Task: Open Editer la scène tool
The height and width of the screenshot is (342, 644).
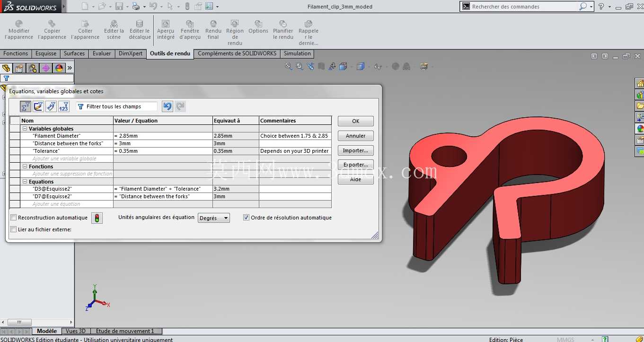Action: pos(114,24)
